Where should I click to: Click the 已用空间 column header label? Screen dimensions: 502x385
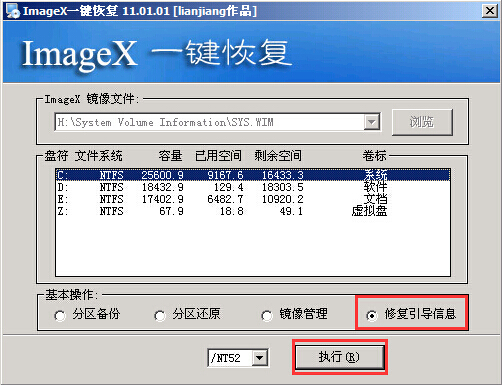click(218, 156)
